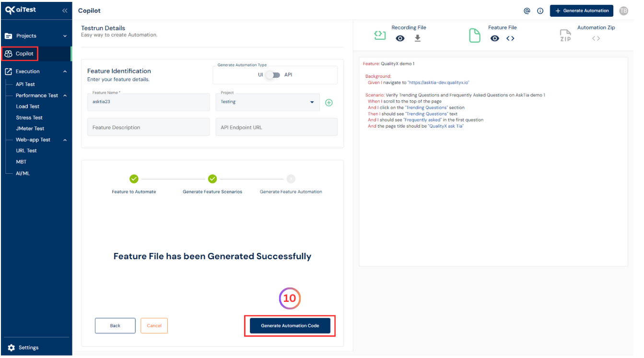Open Settings in sidebar
Viewport: 644px width, 358px height.
coord(29,347)
